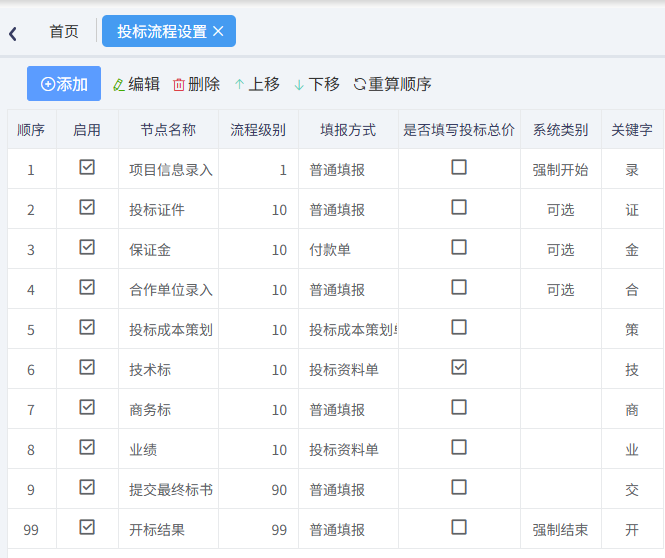Click 下移 to move the row down
Screen dimensions: 665x558
point(317,84)
